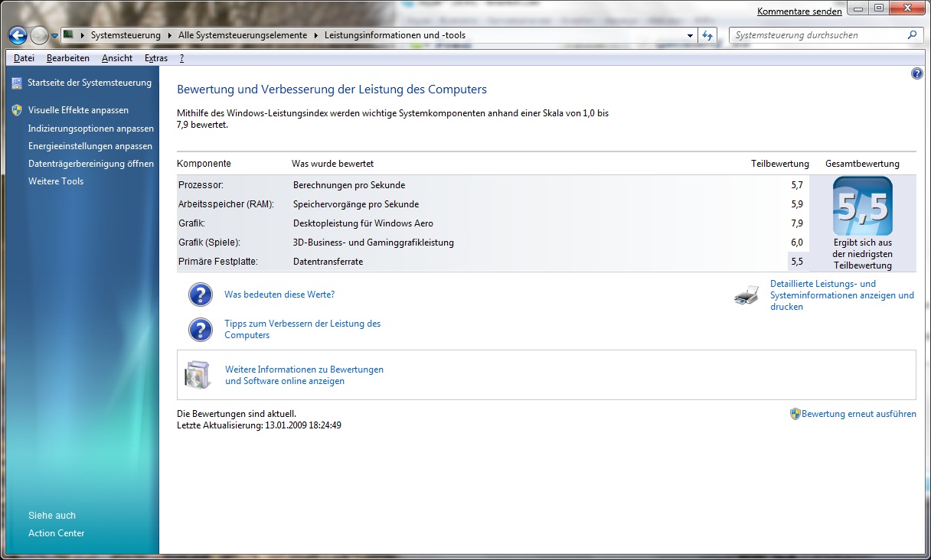Click the 5,7 Prozessor subscore
Screen dimensions: 931x560
[797, 185]
